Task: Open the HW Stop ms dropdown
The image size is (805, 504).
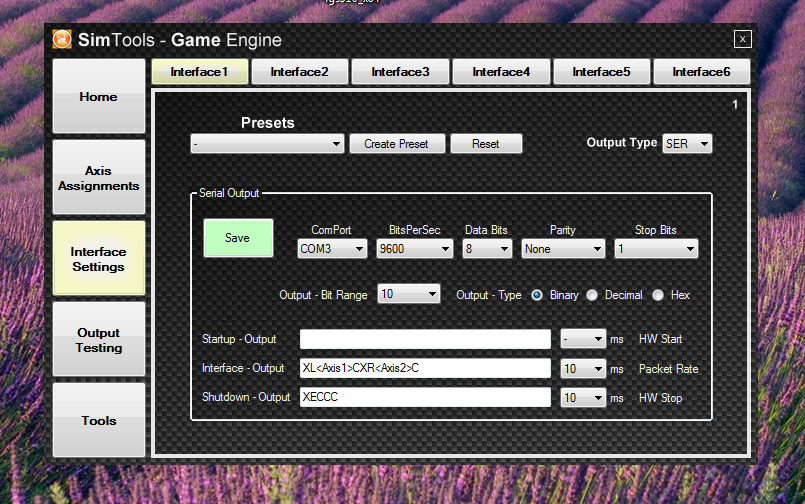Action: pos(583,397)
